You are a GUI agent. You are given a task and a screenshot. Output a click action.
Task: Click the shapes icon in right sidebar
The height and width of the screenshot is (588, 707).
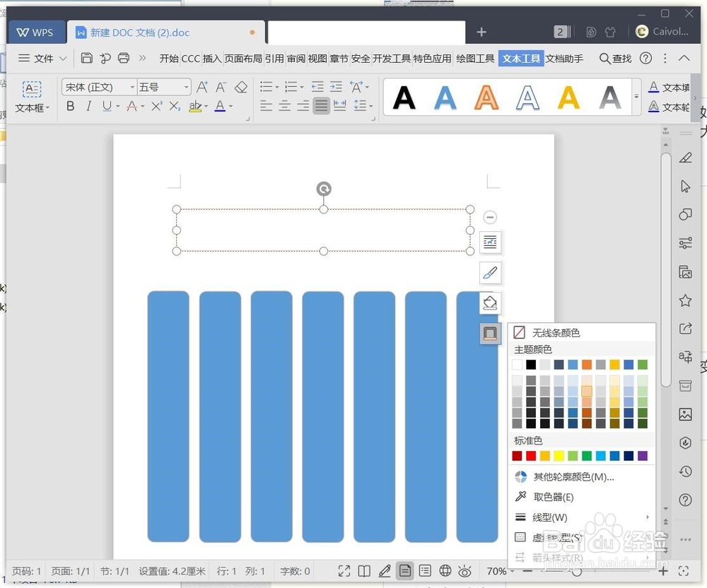coord(685,214)
